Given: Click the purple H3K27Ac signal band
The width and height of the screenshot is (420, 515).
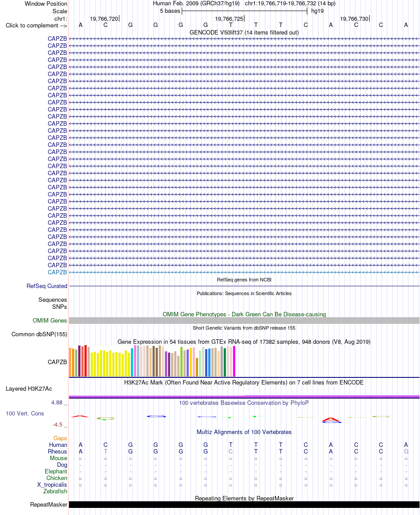Looking at the screenshot, I should [x=244, y=397].
